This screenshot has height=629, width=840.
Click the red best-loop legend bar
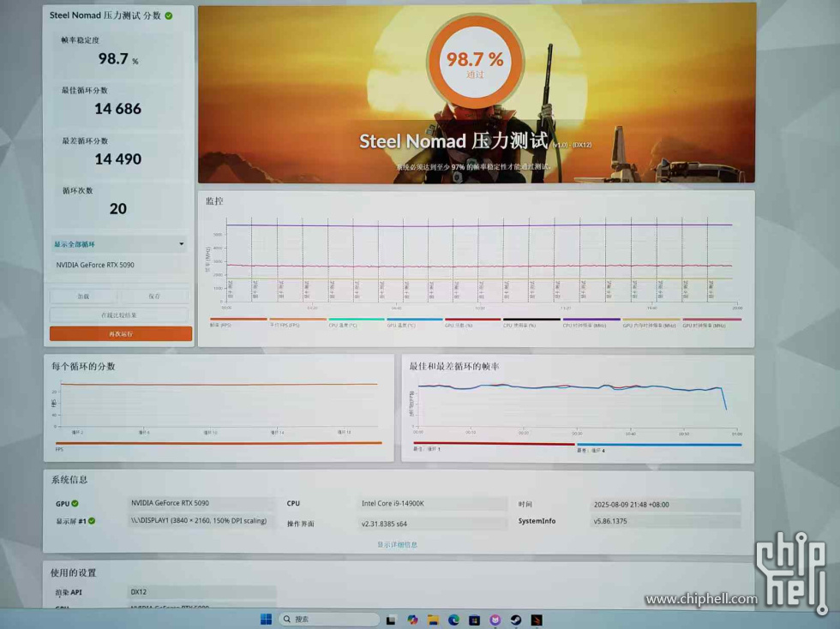coord(494,444)
